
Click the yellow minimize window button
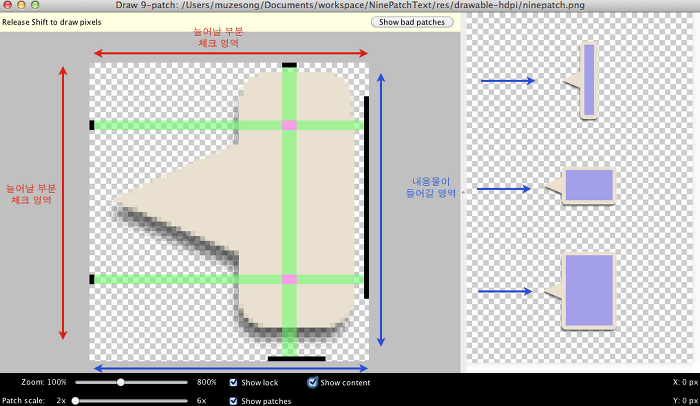click(21, 5)
